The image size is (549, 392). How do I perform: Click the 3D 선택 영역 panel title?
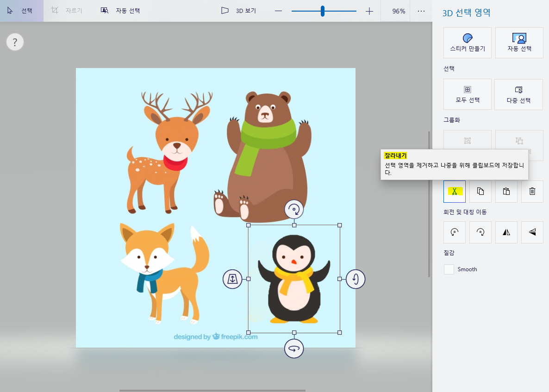coord(466,12)
